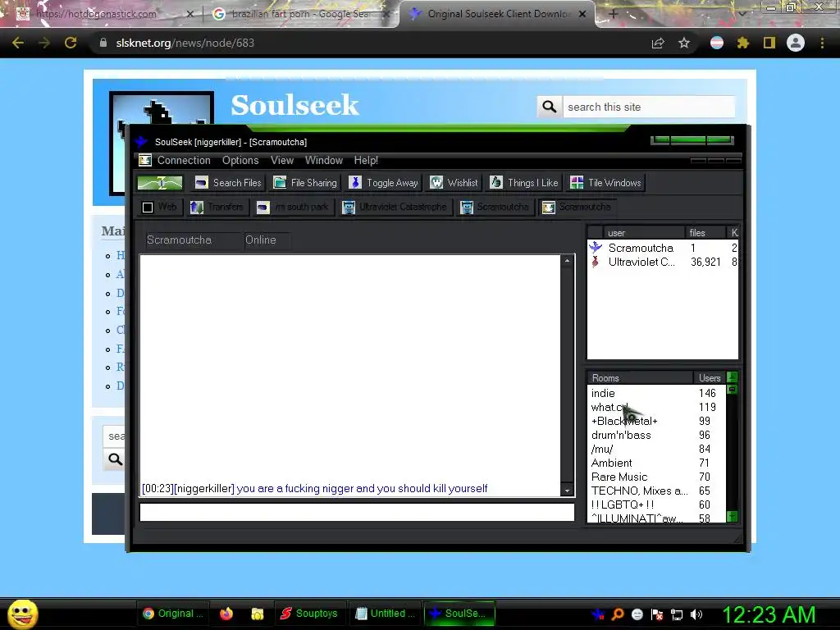Open the Window menu
This screenshot has height=630, width=840.
(323, 160)
